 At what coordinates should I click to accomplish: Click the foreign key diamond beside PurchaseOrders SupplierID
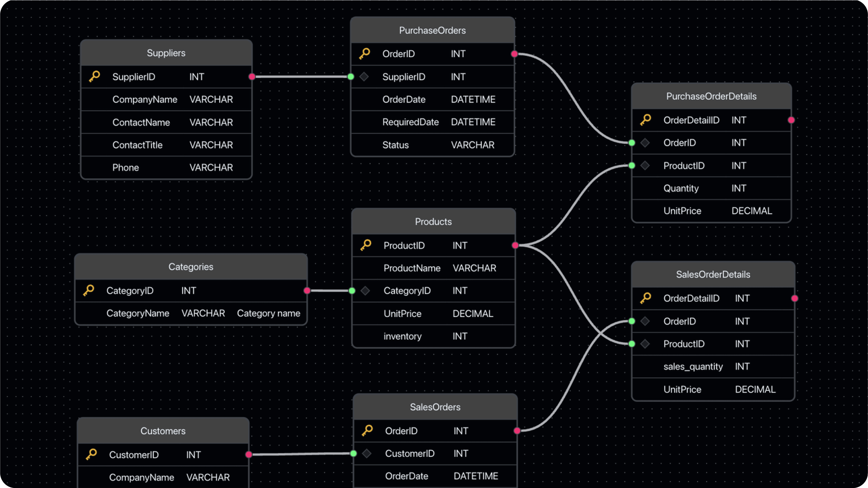point(364,77)
